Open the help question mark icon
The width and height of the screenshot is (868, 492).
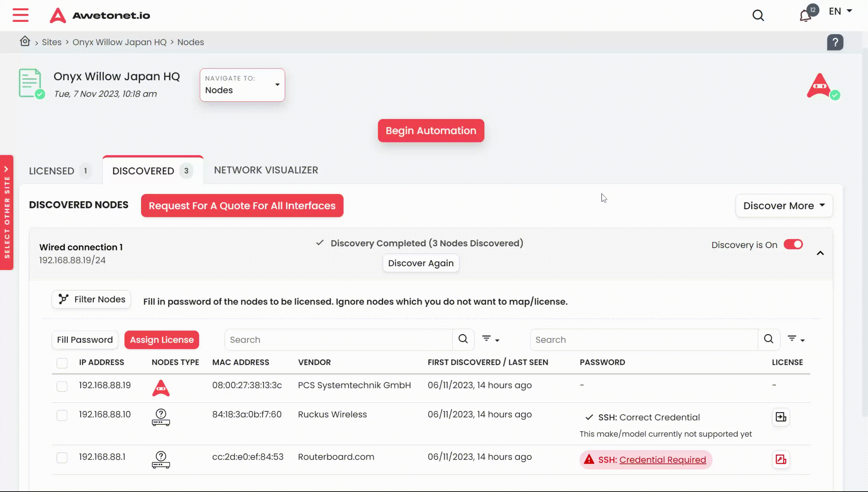(835, 42)
